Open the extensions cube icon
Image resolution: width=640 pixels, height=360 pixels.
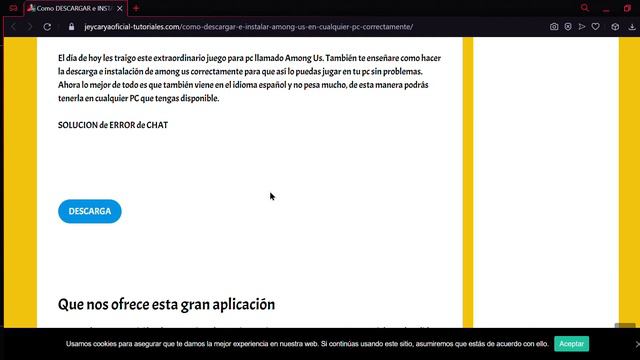coord(615,27)
